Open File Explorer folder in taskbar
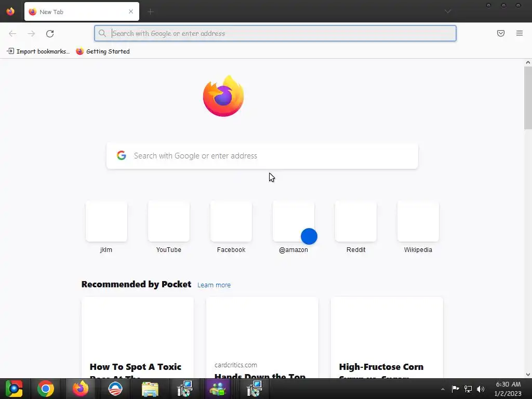Viewport: 532px width, 399px height. click(x=150, y=389)
